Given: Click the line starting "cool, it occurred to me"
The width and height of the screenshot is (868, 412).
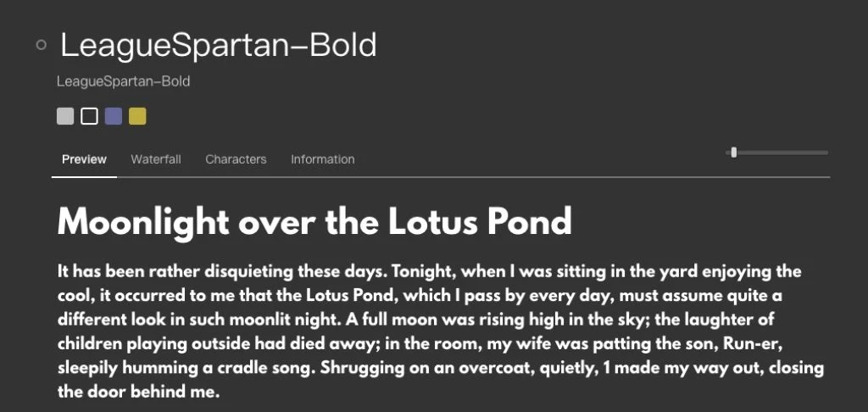Looking at the screenshot, I should click(431, 297).
